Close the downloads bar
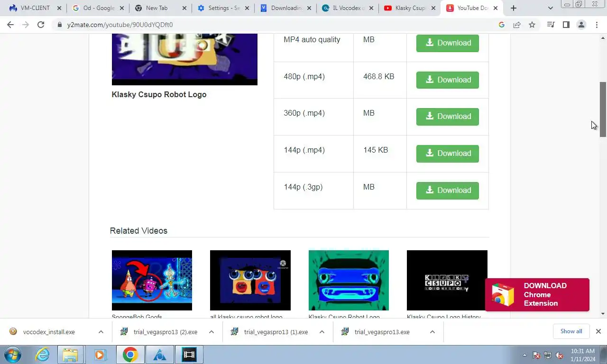The height and width of the screenshot is (364, 607). [x=598, y=331]
